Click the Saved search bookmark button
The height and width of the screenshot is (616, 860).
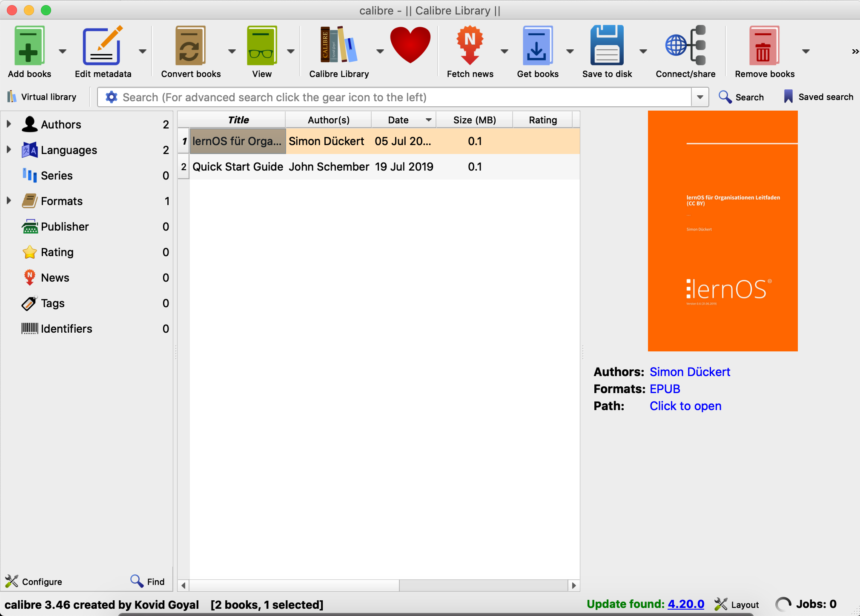pos(818,97)
